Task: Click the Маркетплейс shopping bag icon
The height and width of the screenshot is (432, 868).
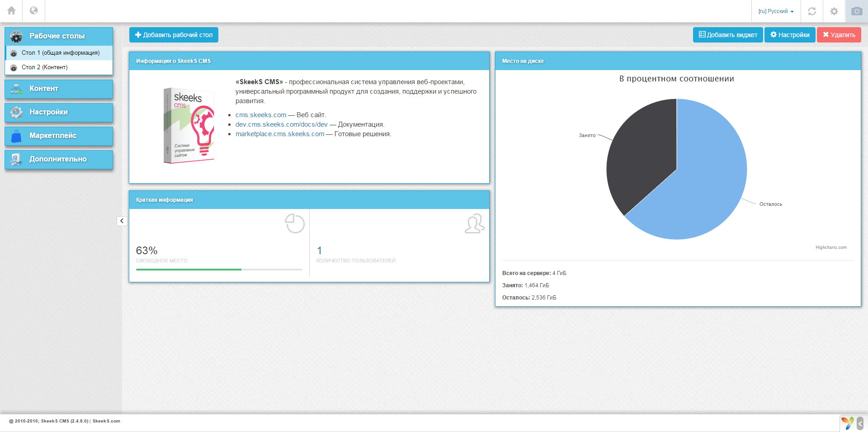Action: click(16, 136)
